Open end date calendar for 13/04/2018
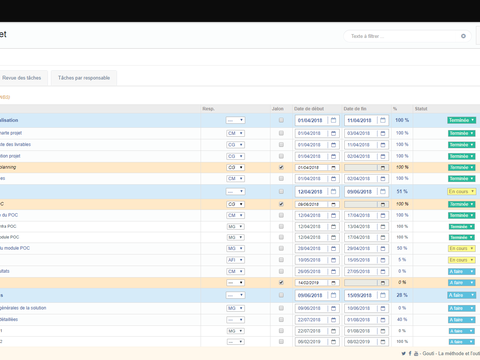This screenshot has width=480, height=360. (383, 227)
